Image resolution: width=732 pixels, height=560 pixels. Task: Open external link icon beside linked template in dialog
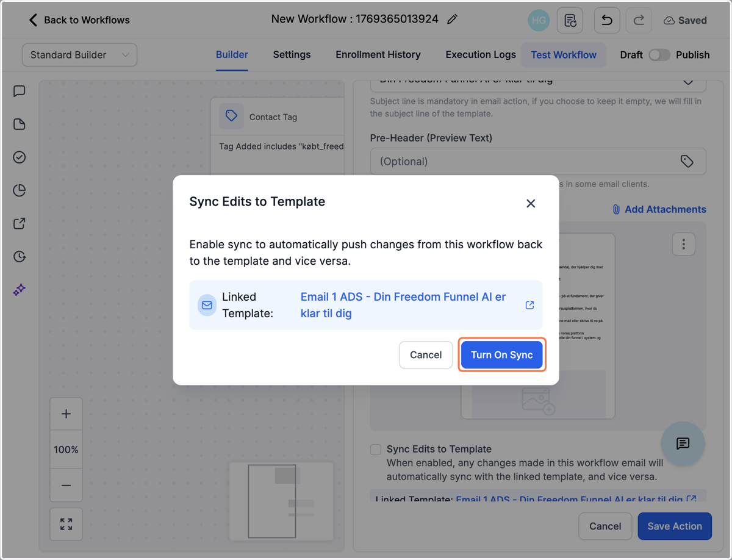tap(529, 305)
